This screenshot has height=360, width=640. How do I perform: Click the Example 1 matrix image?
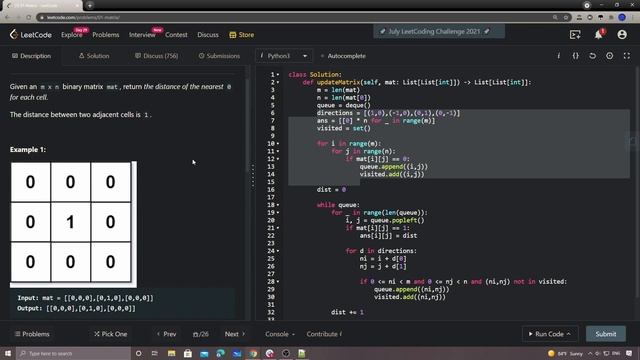click(73, 224)
